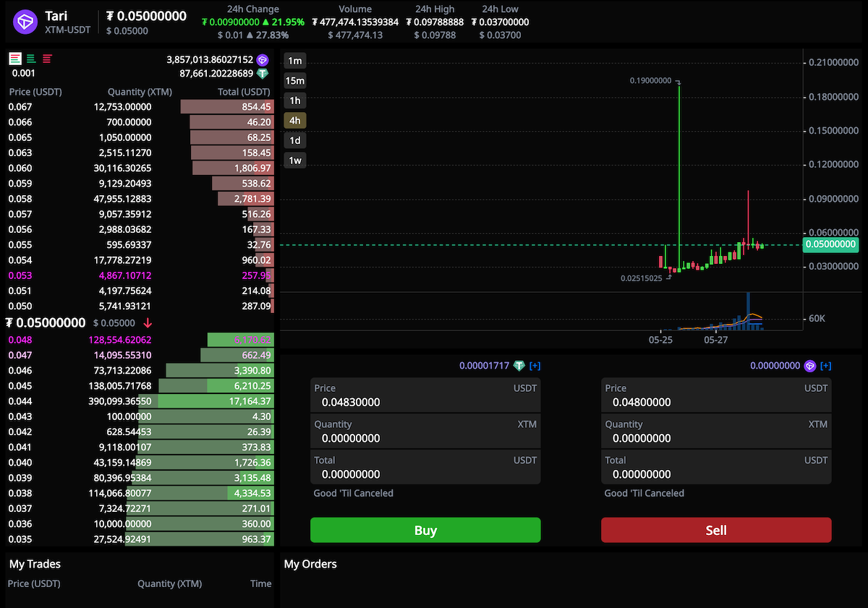Click the 24h High value 0.09788888
This screenshot has width=868, height=608.
pos(435,22)
